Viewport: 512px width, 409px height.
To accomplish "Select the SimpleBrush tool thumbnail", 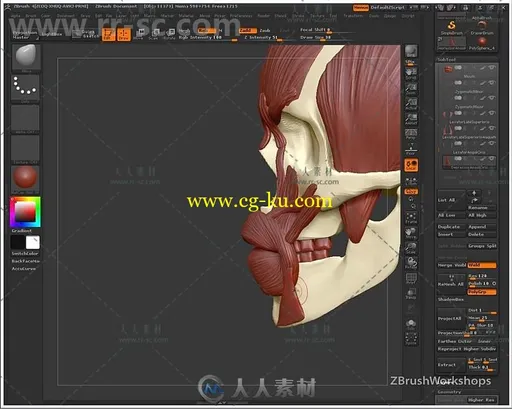I will point(452,27).
